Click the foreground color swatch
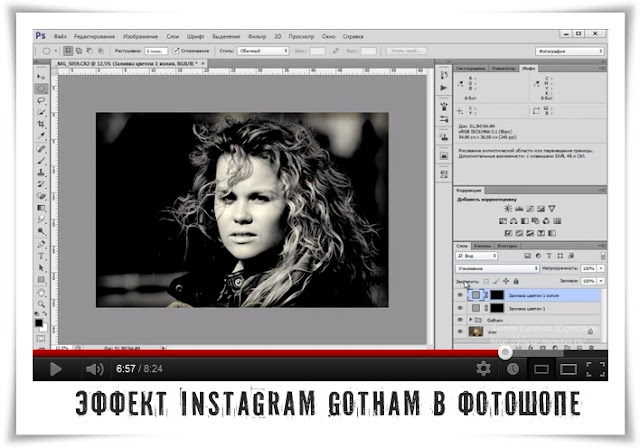 click(39, 323)
